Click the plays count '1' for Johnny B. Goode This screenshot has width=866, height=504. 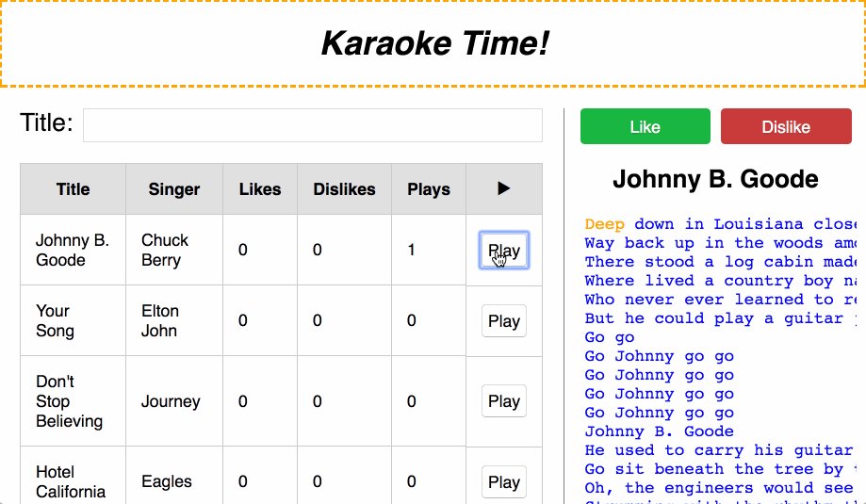[412, 250]
